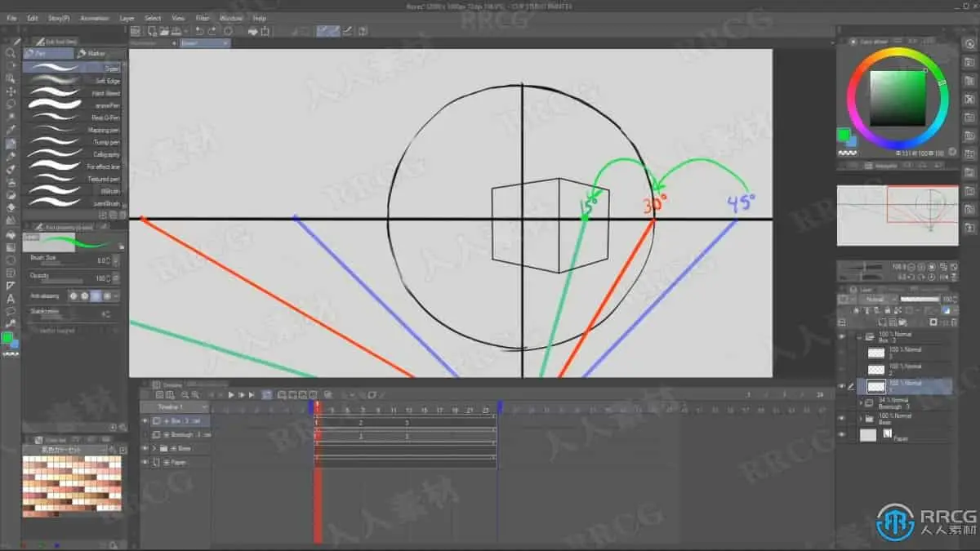
Task: Select the strongest anti-aliasing option
Action: tap(107, 296)
